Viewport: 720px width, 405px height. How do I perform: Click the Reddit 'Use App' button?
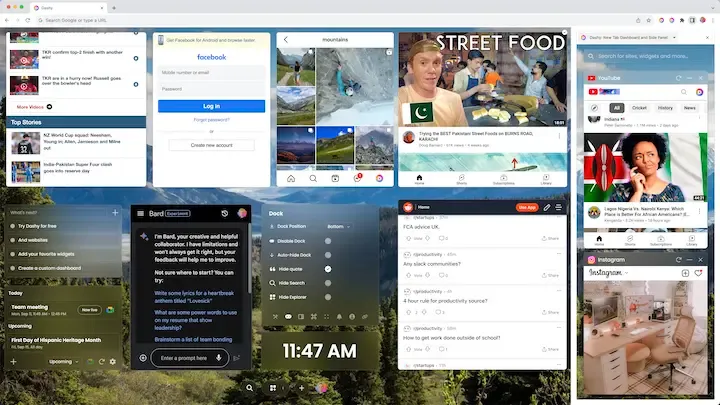pyautogui.click(x=527, y=208)
